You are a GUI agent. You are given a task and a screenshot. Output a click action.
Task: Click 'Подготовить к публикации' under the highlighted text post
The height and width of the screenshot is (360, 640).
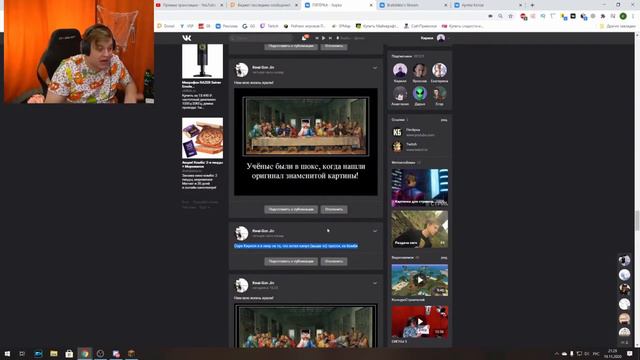(x=291, y=261)
